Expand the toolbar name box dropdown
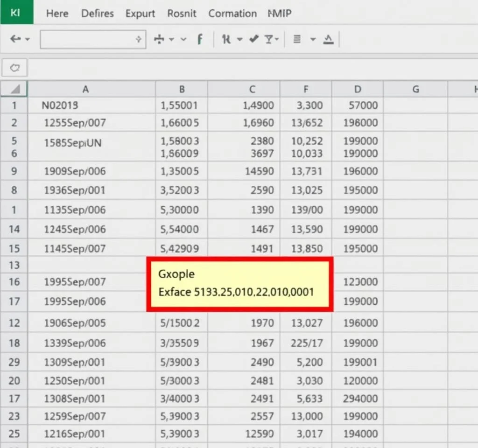This screenshot has width=478, height=448. (138, 40)
